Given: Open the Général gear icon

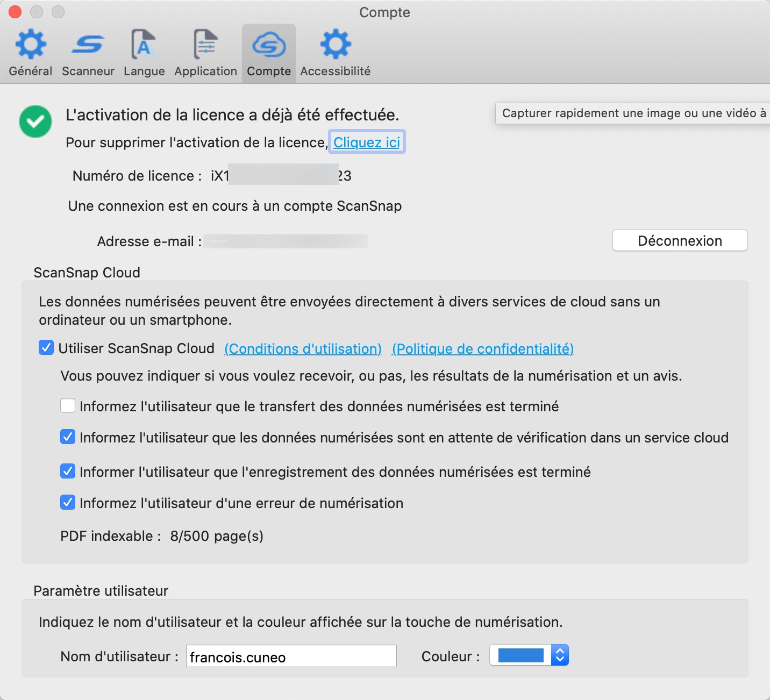Looking at the screenshot, I should pyautogui.click(x=31, y=44).
